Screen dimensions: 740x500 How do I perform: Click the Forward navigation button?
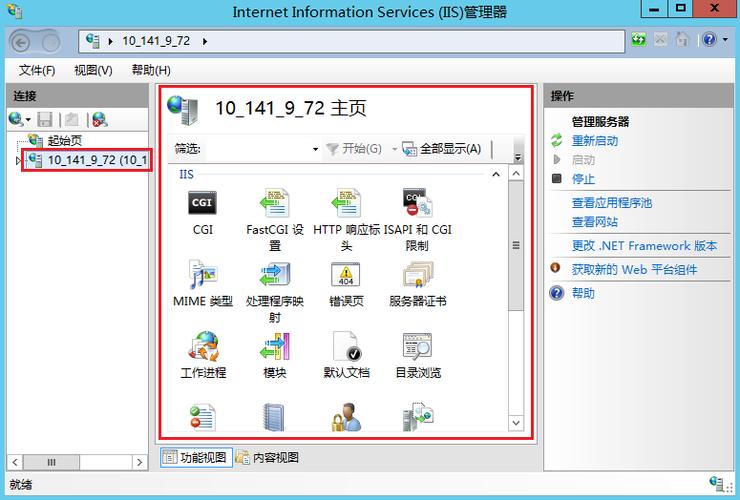[x=50, y=43]
